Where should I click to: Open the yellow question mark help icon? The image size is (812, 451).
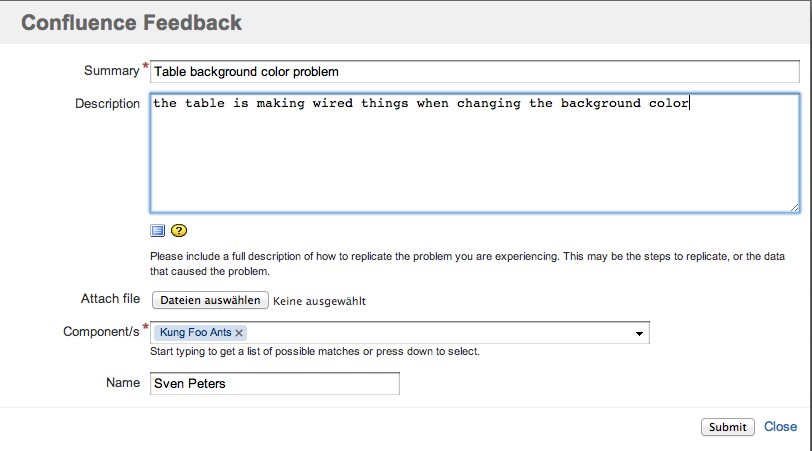tap(179, 230)
